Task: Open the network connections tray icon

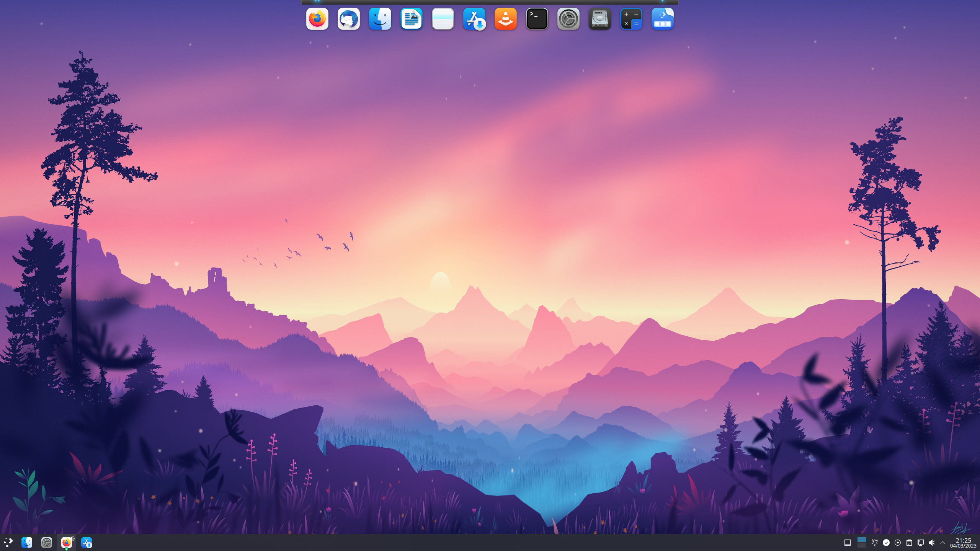Action: (x=921, y=543)
